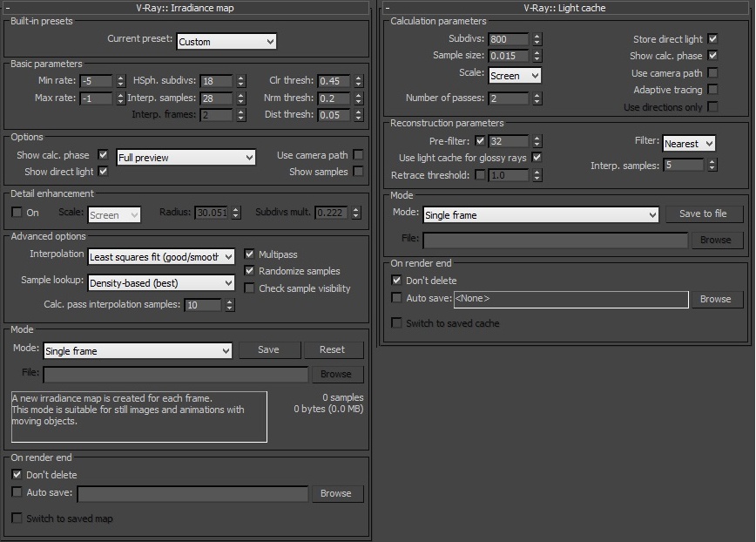Enable Light cache Use camera path

(x=712, y=73)
